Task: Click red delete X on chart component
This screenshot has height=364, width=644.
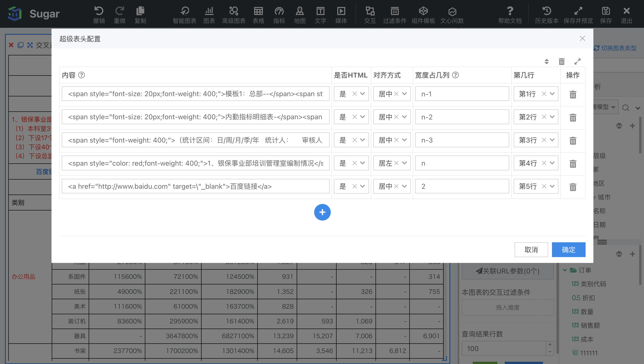Action: [x=11, y=45]
